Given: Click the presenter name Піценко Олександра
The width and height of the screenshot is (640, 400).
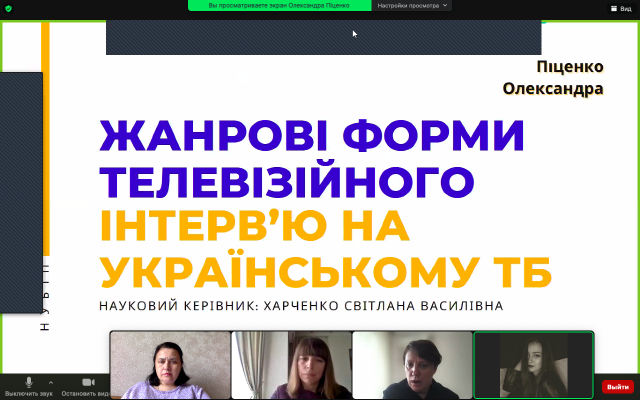Looking at the screenshot, I should (553, 78).
